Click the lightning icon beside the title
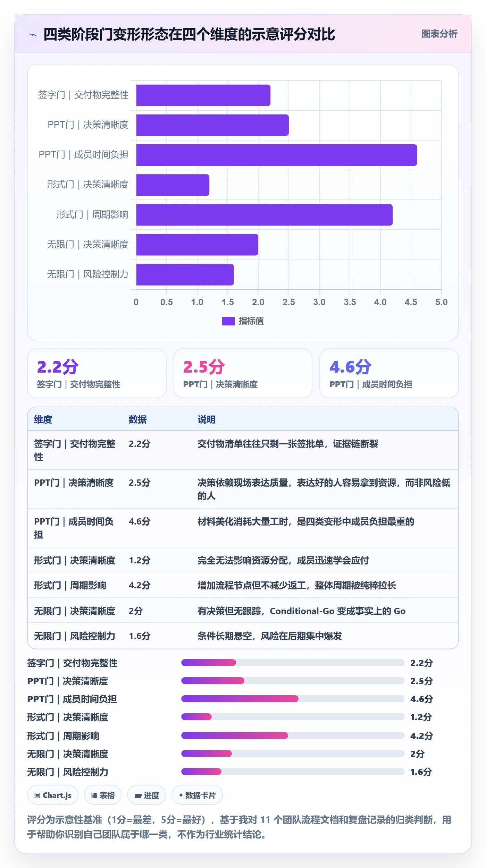The width and height of the screenshot is (486, 868). point(33,35)
